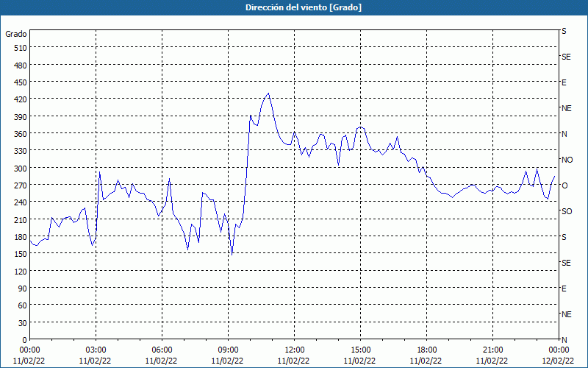Viewport: 588px width, 368px height.
Task: Click the 03:00 time label
Action: (x=96, y=350)
